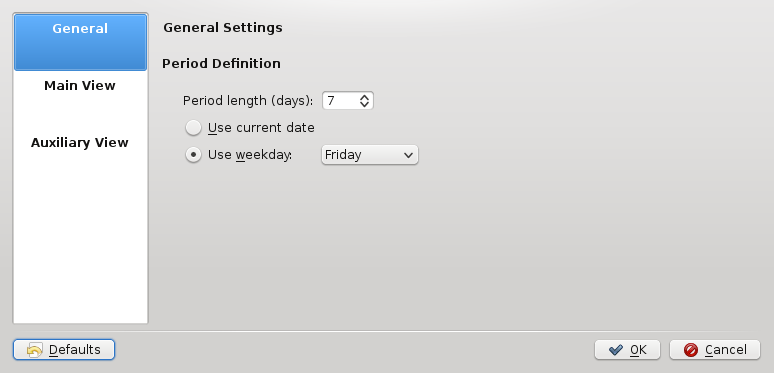
Task: Click the 'Period length (days)' label
Action: pyautogui.click(x=248, y=101)
